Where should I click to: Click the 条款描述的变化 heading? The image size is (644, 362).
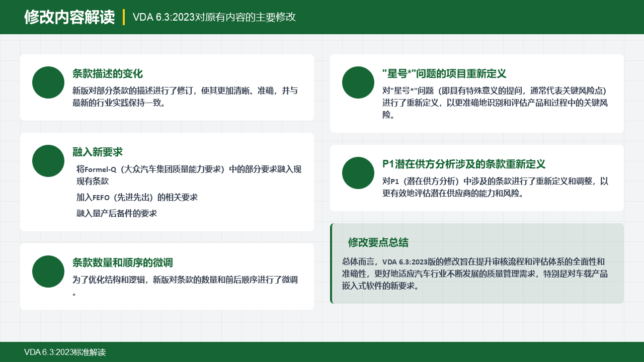pyautogui.click(x=108, y=74)
